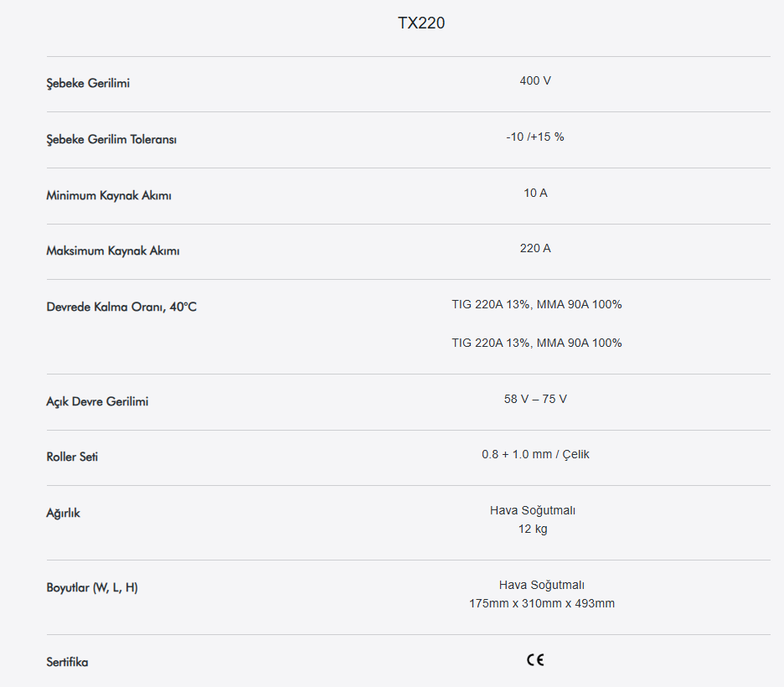The height and width of the screenshot is (687, 784).
Task: Click second TIG 220A 13% duty line
Action: pos(536,343)
